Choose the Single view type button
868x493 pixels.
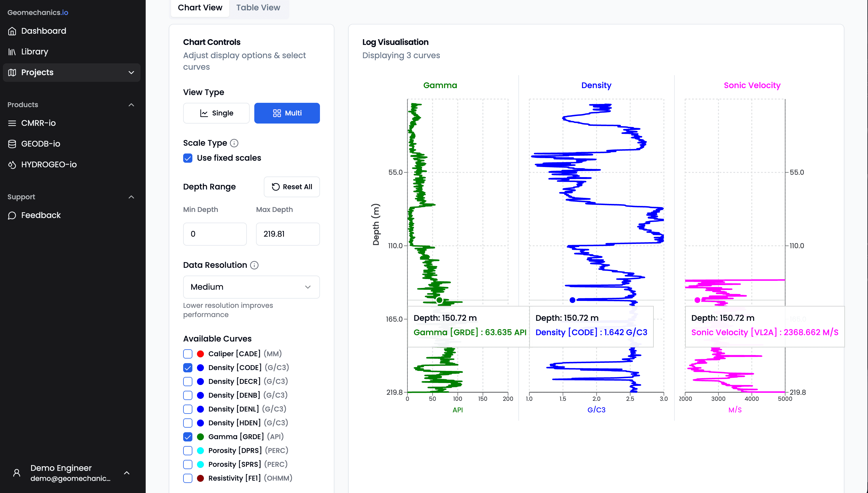216,113
